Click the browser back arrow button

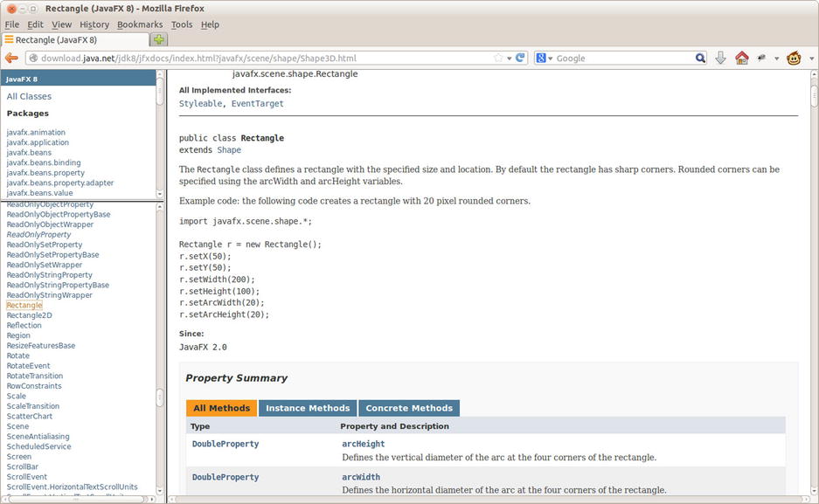pyautogui.click(x=11, y=59)
